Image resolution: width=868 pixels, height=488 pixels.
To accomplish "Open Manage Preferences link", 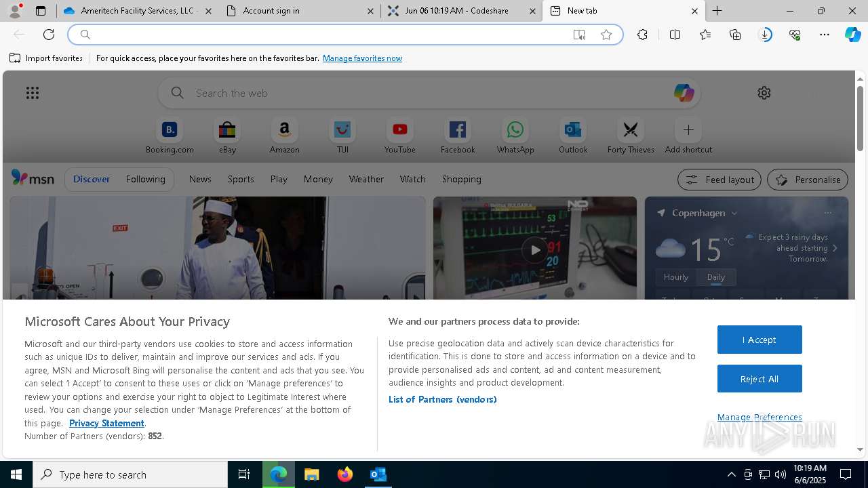I will tap(759, 417).
